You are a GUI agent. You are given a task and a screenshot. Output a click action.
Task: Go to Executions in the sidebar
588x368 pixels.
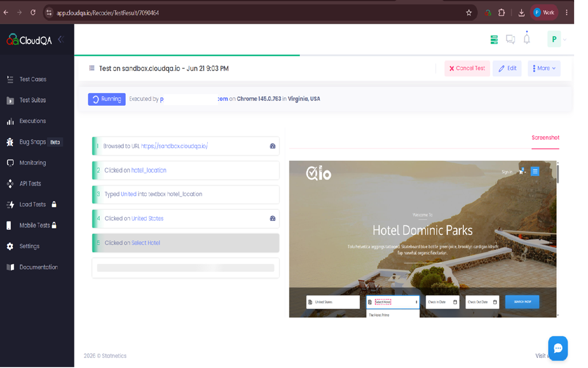[33, 121]
